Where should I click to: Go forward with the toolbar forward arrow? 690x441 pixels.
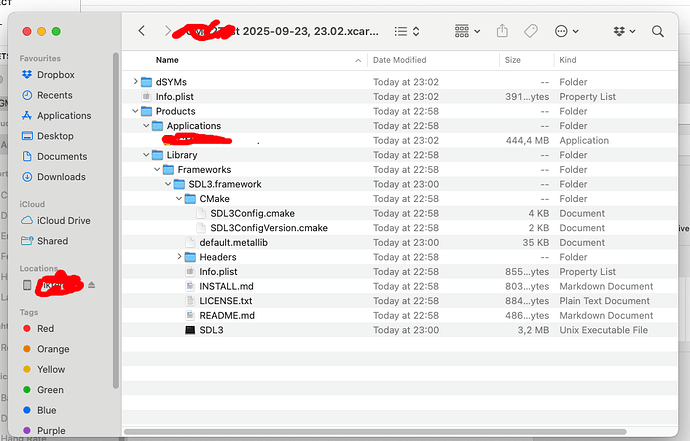pos(168,31)
